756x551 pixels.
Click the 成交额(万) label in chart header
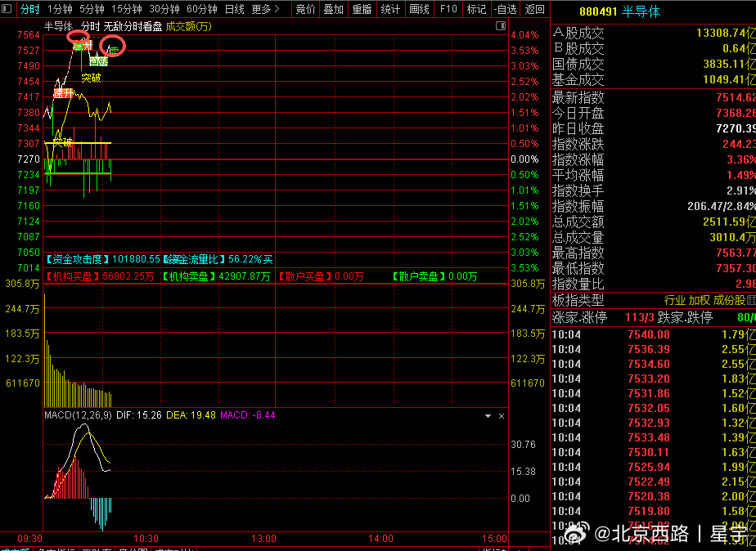(189, 26)
